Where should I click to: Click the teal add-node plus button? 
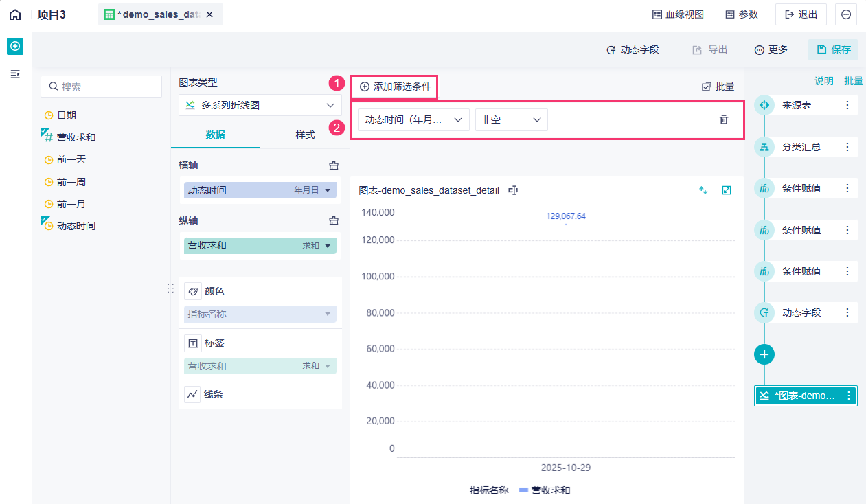coord(764,354)
